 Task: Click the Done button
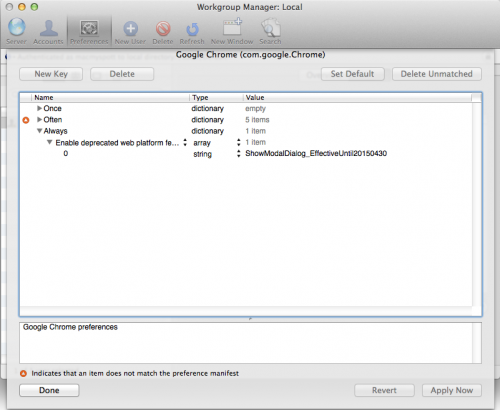(49, 390)
